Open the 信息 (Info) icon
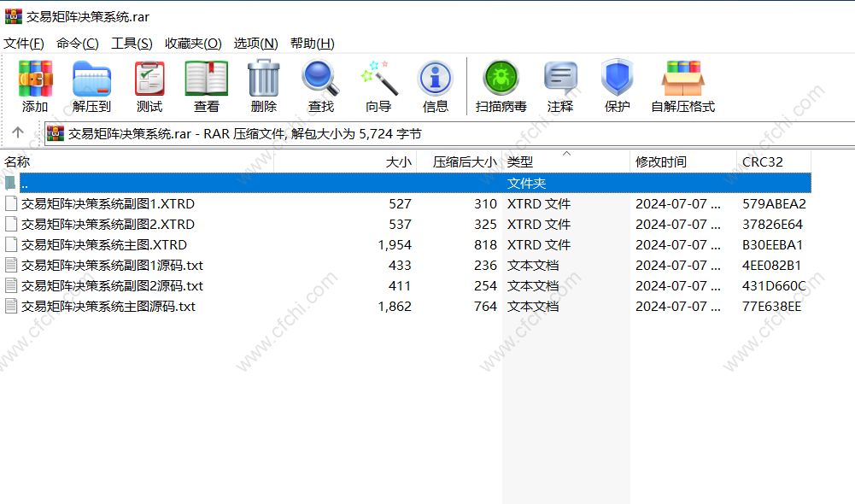This screenshot has height=504, width=855. 435,79
